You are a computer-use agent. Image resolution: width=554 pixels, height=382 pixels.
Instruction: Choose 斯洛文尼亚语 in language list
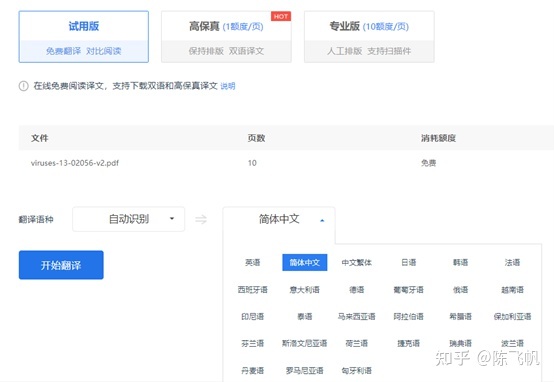[305, 343]
